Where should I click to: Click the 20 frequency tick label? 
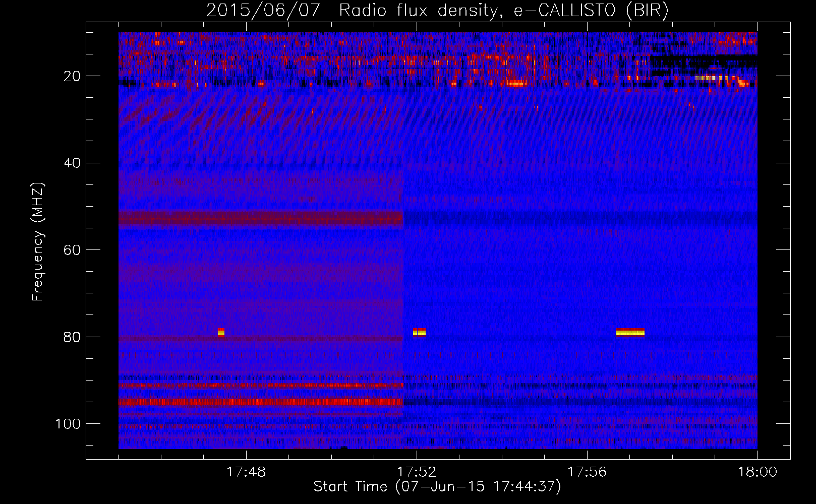click(73, 76)
